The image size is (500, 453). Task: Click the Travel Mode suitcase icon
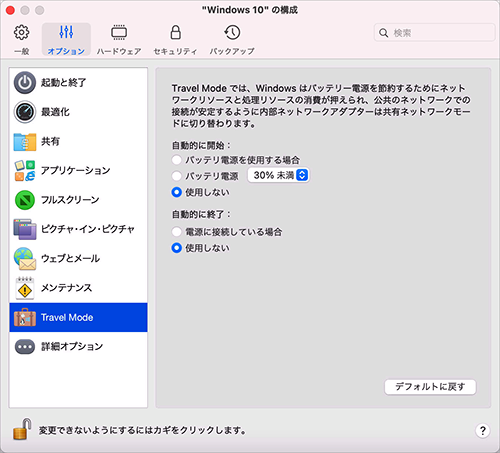(25, 317)
